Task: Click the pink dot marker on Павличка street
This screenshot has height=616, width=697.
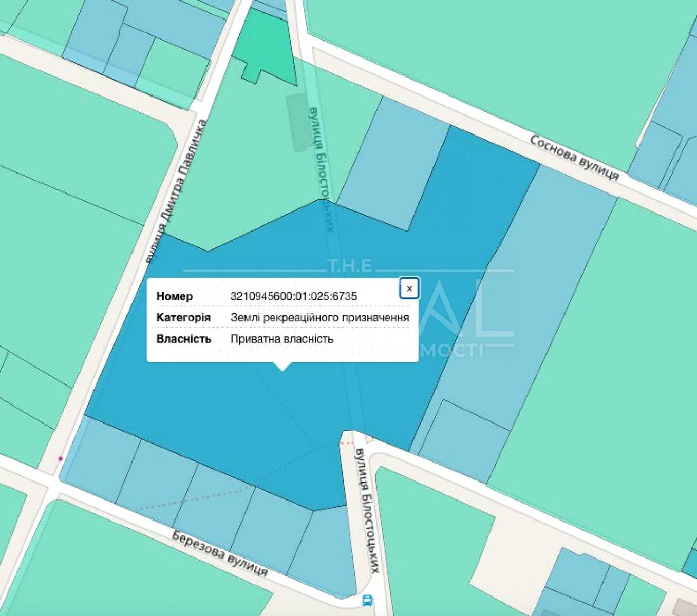Action: (x=61, y=458)
